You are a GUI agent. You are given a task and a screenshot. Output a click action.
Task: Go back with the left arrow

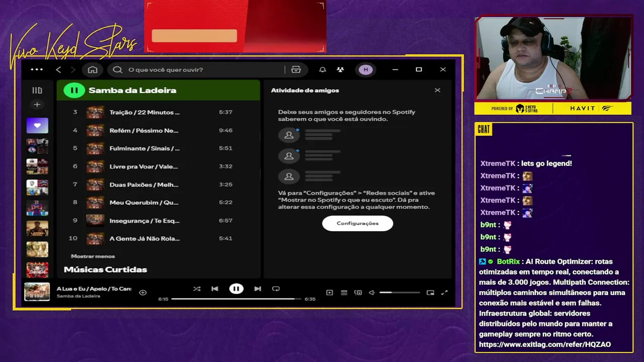(58, 69)
